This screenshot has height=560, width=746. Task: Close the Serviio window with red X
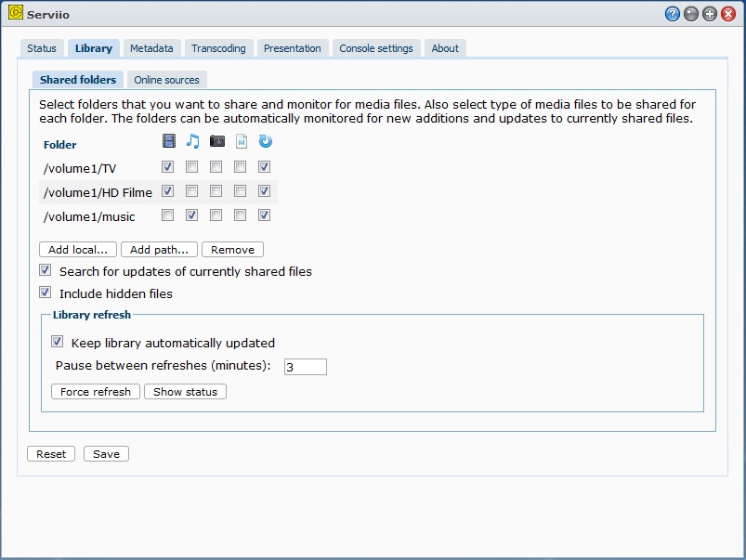pyautogui.click(x=728, y=14)
